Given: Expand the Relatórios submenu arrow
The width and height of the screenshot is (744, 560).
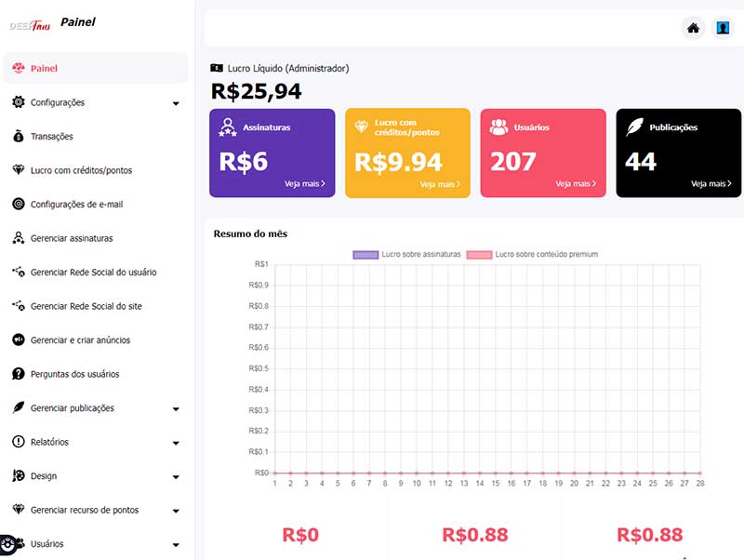Looking at the screenshot, I should tap(176, 443).
